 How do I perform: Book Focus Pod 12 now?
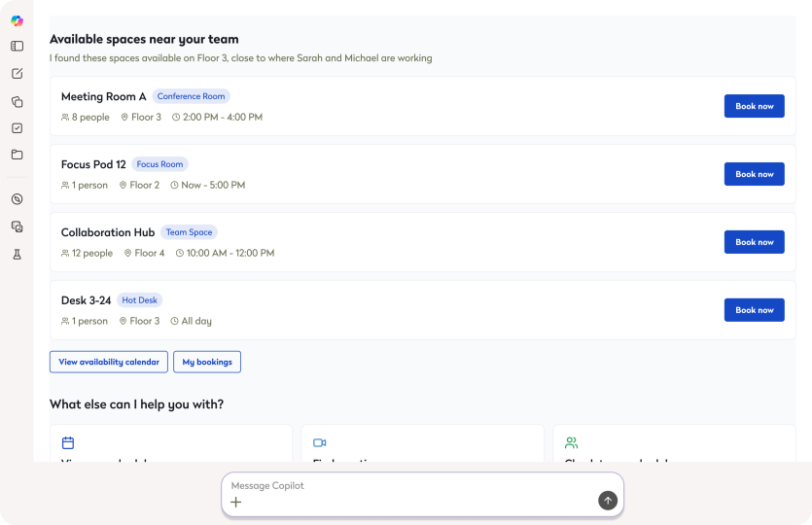point(754,174)
